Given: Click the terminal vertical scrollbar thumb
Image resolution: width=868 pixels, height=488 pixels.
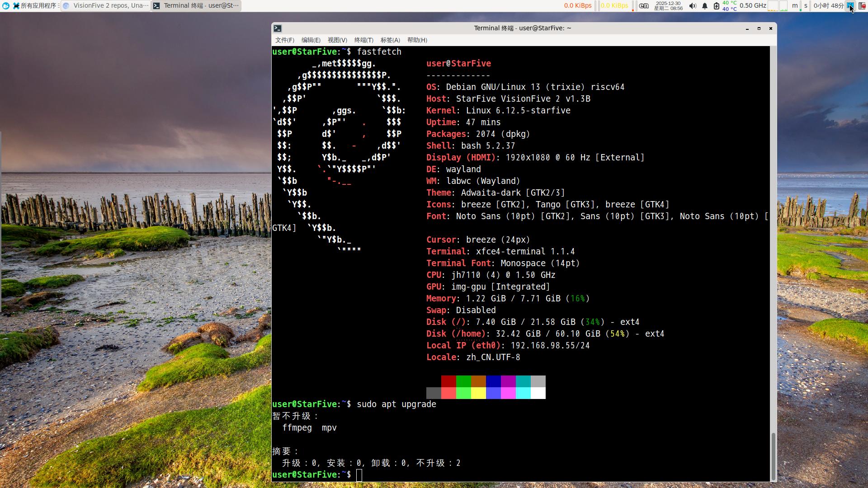Looking at the screenshot, I should tap(773, 455).
